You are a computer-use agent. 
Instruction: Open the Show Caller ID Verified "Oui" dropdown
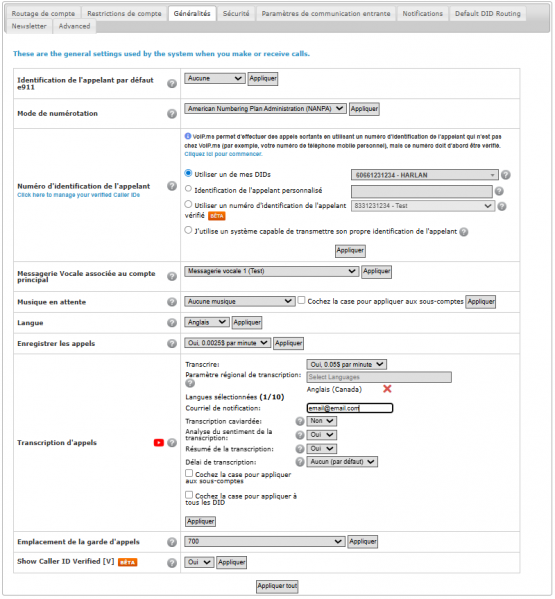[199, 562]
